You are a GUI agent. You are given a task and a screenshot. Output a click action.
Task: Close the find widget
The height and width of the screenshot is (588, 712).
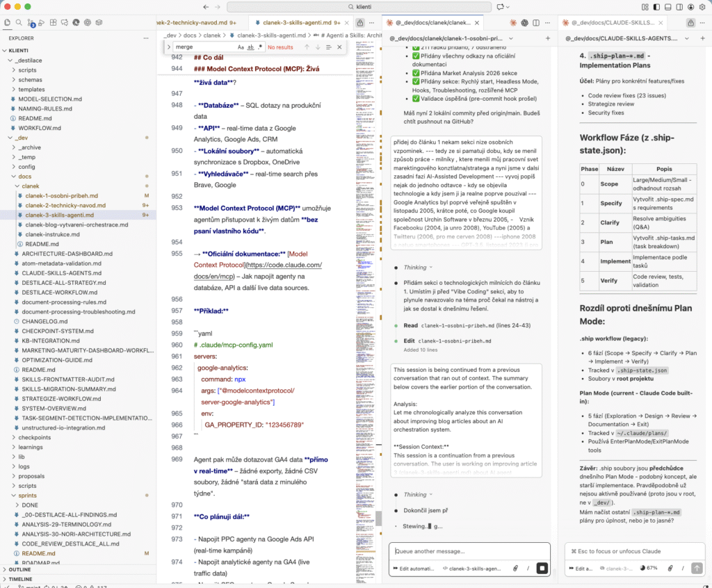(x=340, y=47)
